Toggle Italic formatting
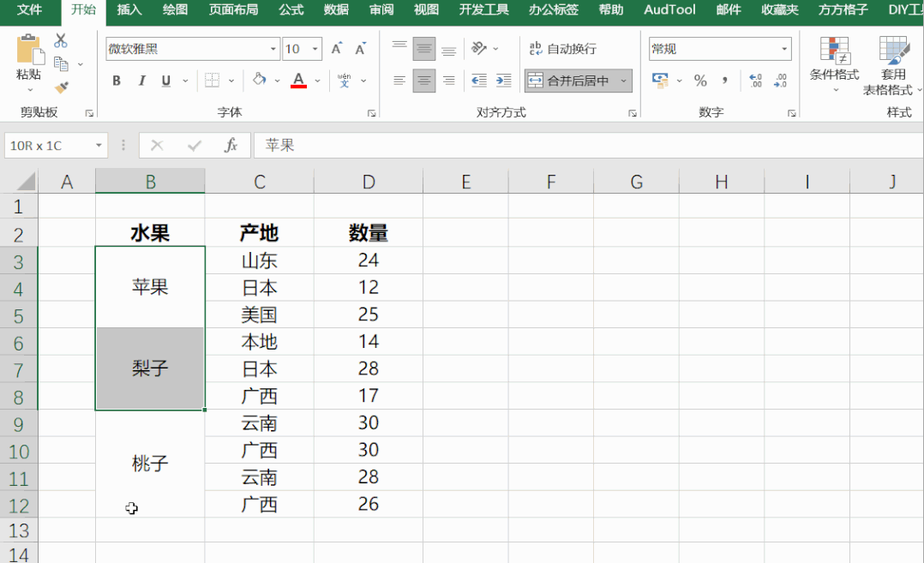Viewport: 924px width, 563px height. pos(141,81)
